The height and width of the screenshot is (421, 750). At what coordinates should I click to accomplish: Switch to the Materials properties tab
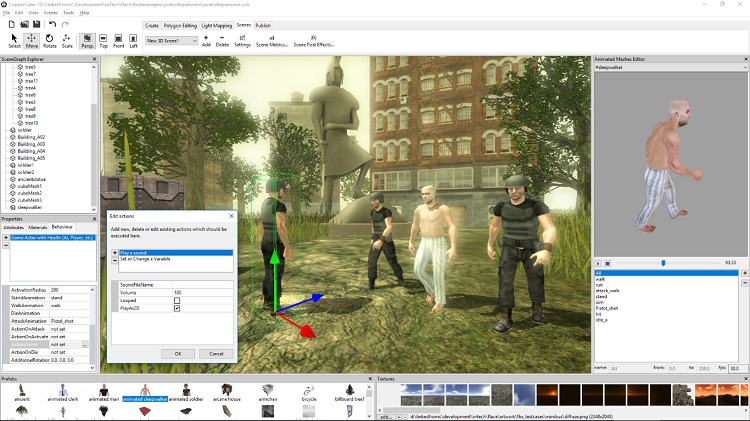[38, 227]
